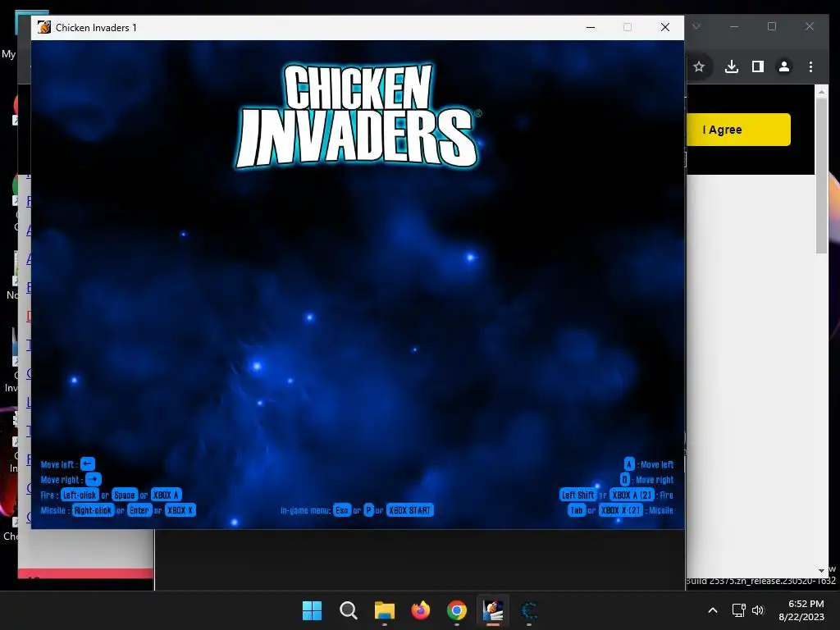
Task: Switch to Google Chrome from the taskbar
Action: [x=456, y=610]
